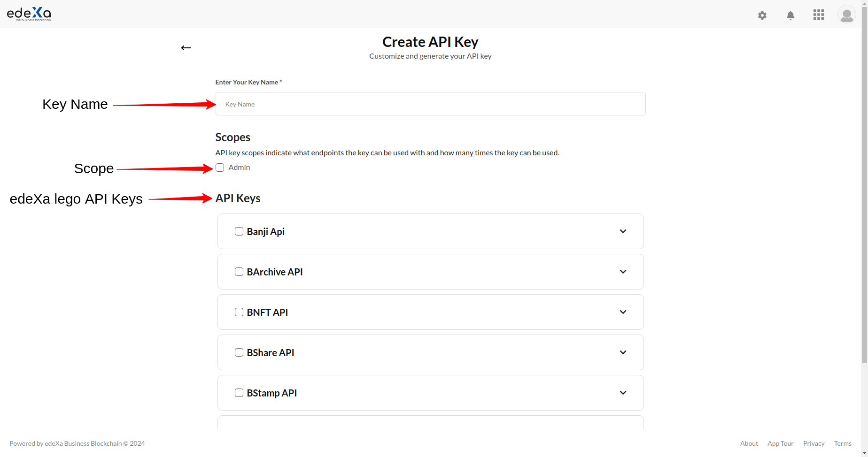Check the BShare API checkbox
Screen dimensions: 868x457
tap(239, 352)
